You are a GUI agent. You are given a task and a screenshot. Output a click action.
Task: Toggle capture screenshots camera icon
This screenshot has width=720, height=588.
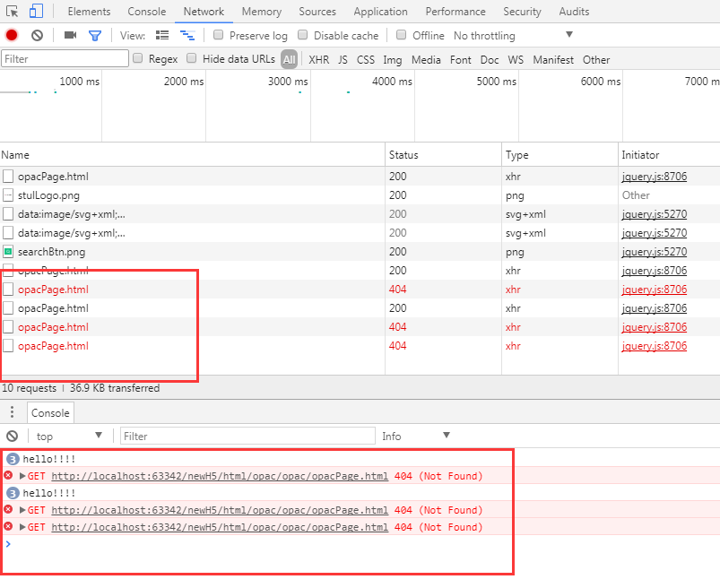[70, 35]
